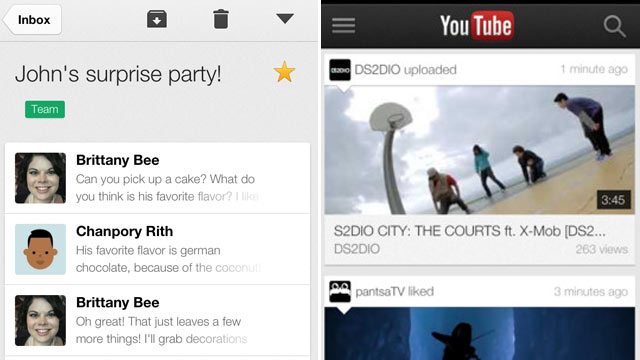The width and height of the screenshot is (640, 360).
Task: Open the first Brittany Bee message about cake
Action: [158, 178]
